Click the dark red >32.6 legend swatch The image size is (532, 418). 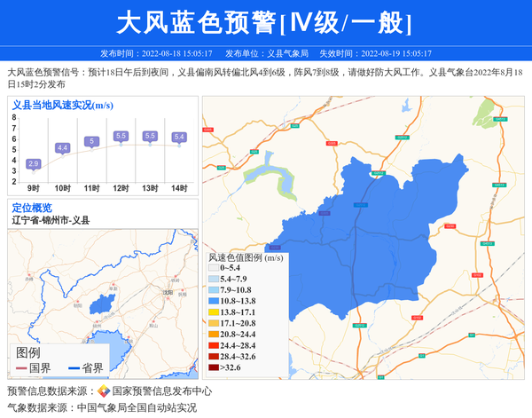214,367
